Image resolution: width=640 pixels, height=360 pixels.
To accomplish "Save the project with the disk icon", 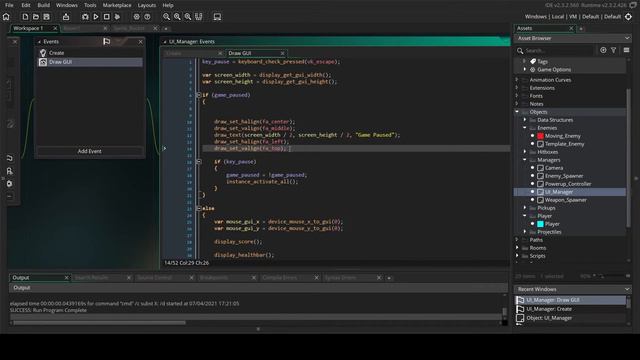I will (47, 17).
